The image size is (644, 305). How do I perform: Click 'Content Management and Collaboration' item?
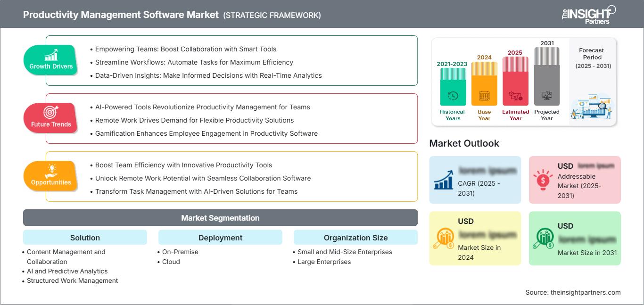click(x=66, y=257)
